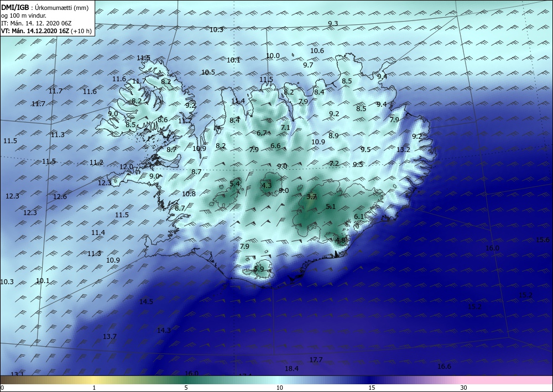Viewport: 553px width, 392px height.
Task: Click the map value 13.2
Action: tap(403, 150)
